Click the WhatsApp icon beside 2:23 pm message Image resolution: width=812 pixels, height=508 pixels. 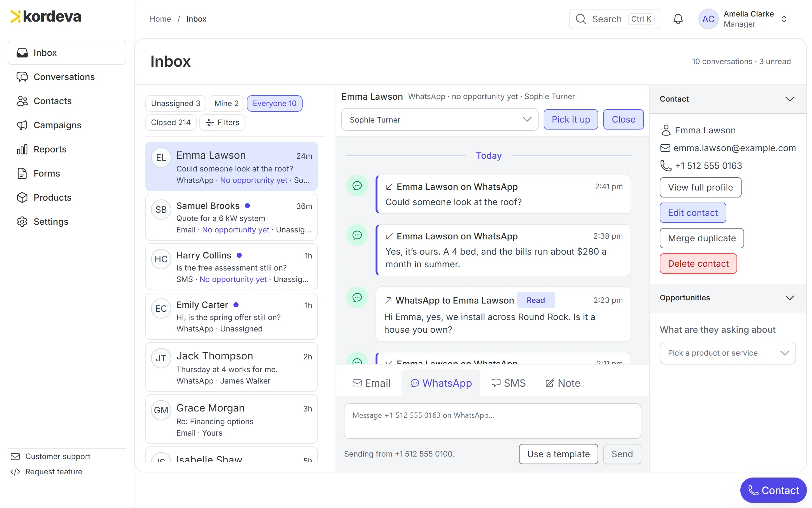[357, 297]
